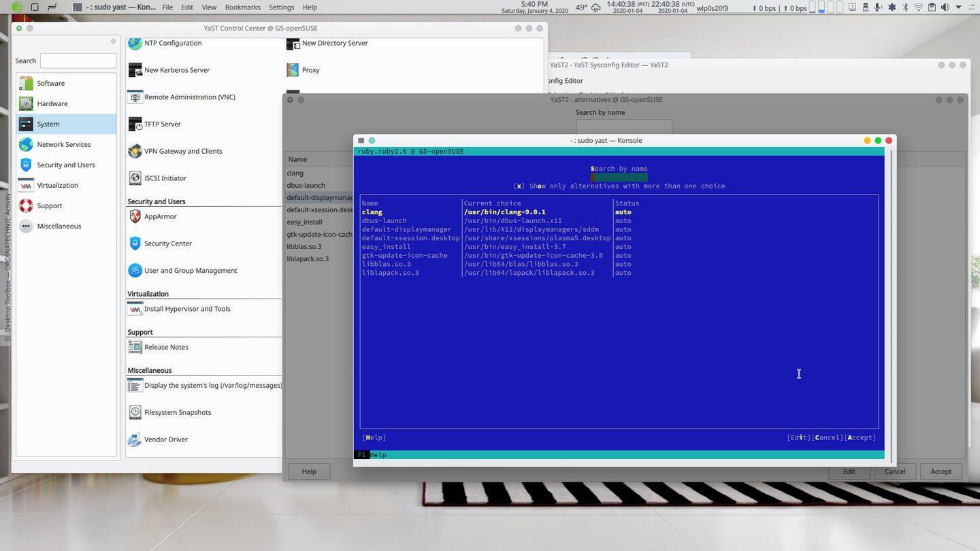The width and height of the screenshot is (980, 551).
Task: Open the Bookmarks menu
Action: [242, 7]
